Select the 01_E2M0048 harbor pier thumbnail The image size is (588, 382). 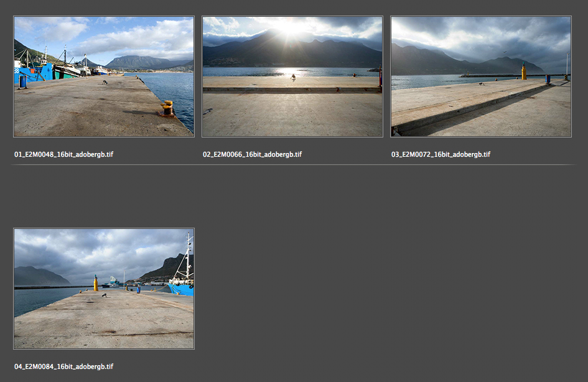coord(103,77)
